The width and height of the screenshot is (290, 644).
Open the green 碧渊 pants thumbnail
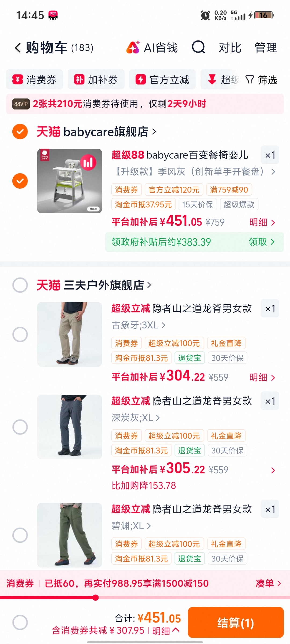70,535
